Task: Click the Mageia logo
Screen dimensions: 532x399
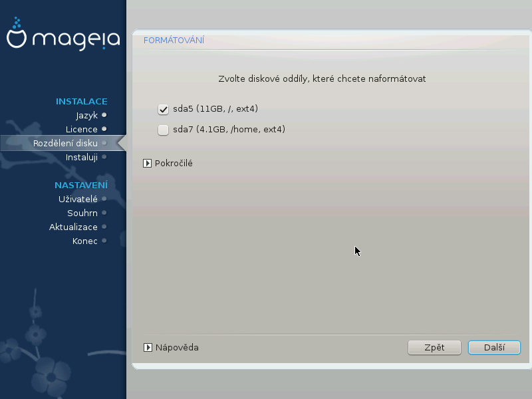Action: [x=63, y=37]
